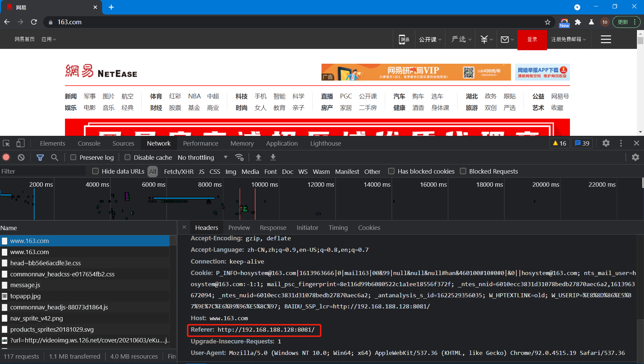644x364 pixels.
Task: Export HAR file with download arrow
Action: 273,157
